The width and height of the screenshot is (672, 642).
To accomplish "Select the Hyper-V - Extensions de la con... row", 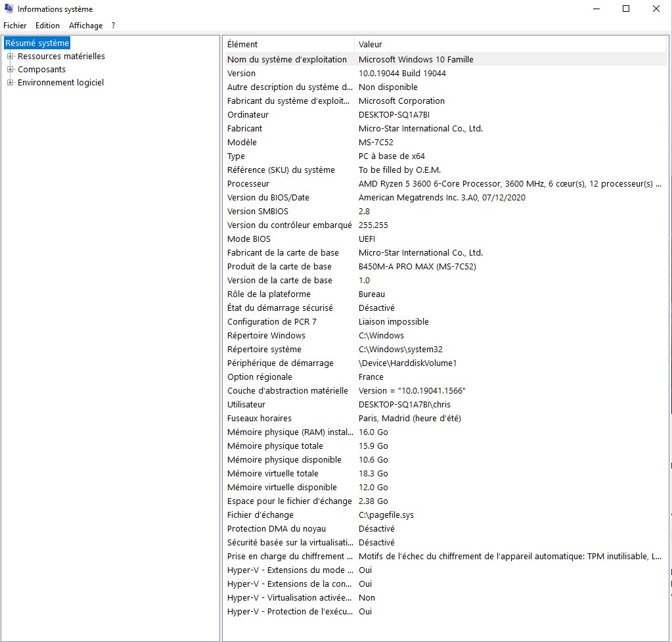I will [446, 584].
